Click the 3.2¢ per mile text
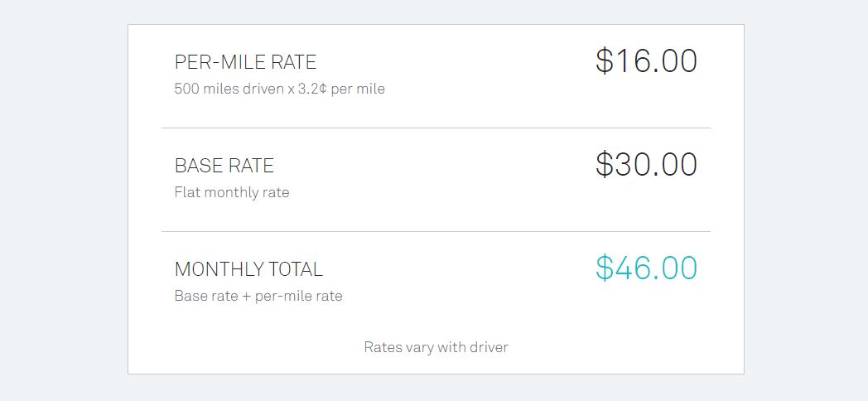The height and width of the screenshot is (401, 868). pos(341,89)
